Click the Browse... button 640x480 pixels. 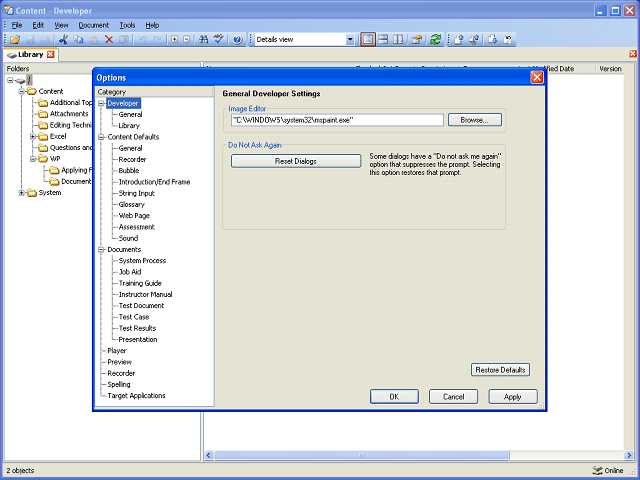click(x=475, y=120)
